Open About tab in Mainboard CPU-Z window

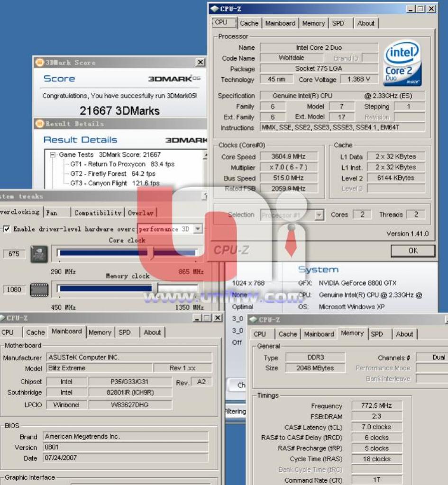152,332
